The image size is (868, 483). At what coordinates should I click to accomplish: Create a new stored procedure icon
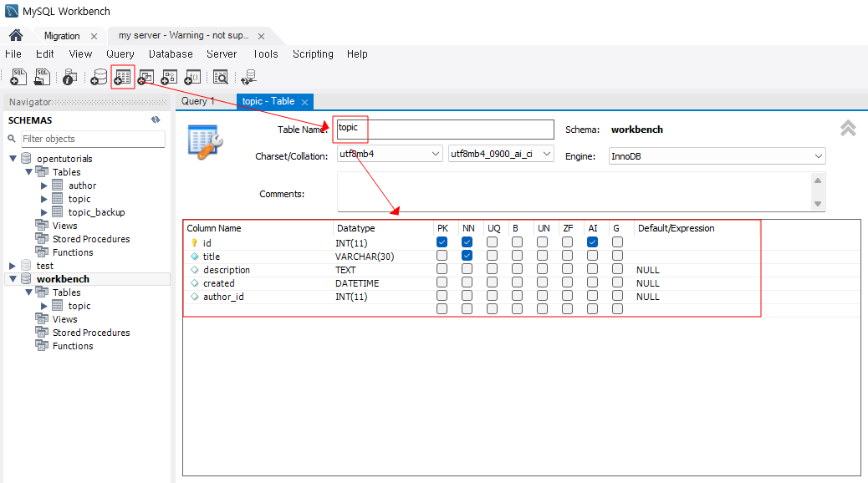click(x=169, y=77)
